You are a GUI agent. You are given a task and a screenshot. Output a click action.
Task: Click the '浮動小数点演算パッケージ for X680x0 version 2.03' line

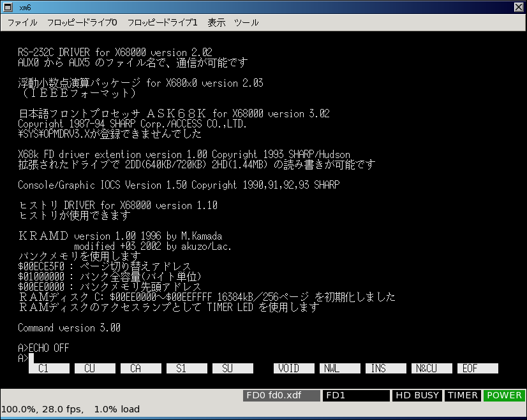[x=140, y=83]
